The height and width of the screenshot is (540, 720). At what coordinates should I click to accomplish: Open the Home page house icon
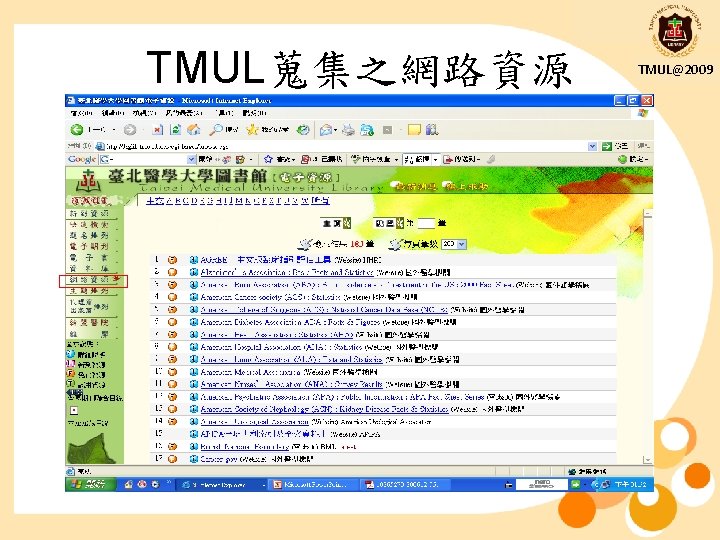click(193, 130)
